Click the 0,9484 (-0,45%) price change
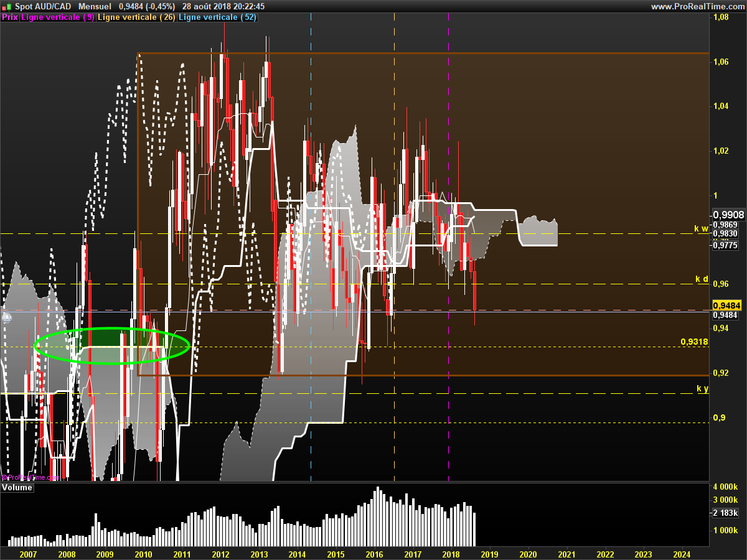747x560 pixels. [147, 6]
